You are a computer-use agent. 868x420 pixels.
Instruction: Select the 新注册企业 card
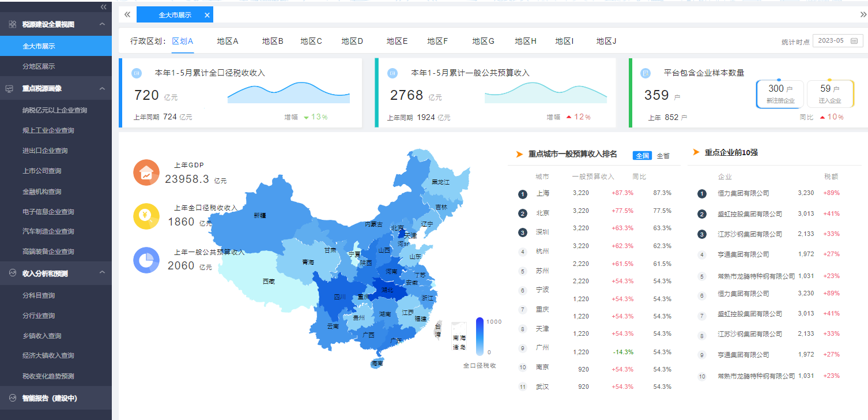[780, 94]
